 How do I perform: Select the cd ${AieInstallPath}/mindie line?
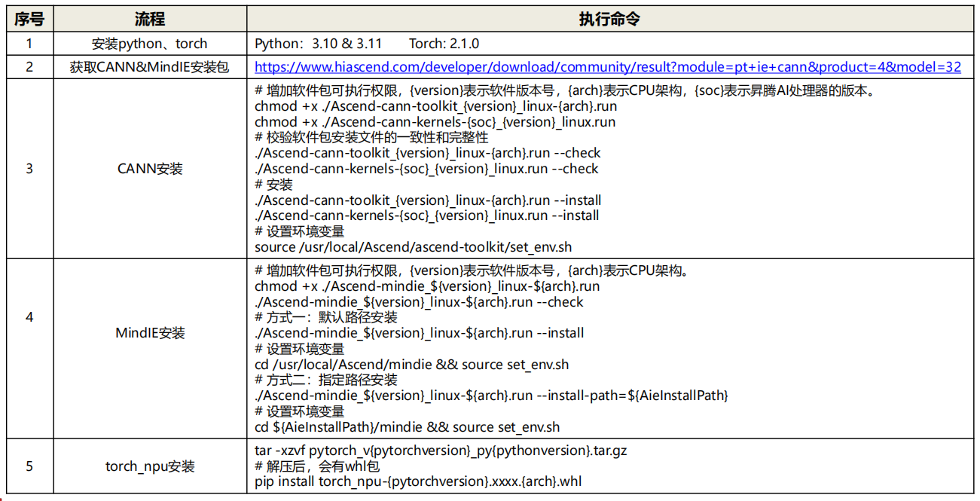point(407,427)
